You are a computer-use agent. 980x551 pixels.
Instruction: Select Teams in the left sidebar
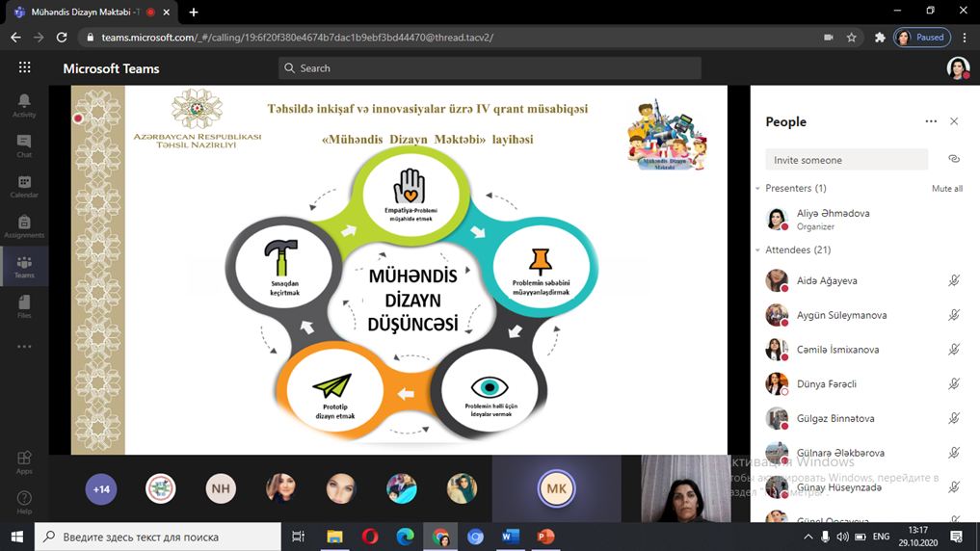coord(24,267)
